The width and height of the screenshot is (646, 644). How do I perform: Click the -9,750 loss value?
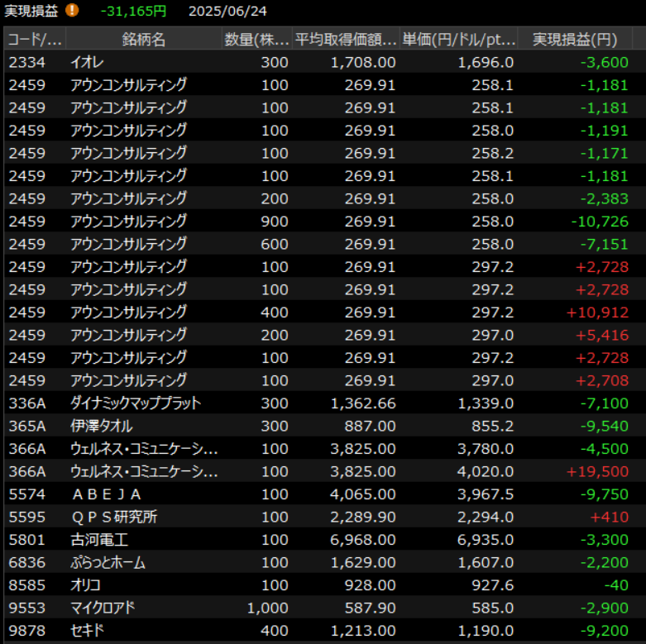[x=605, y=494]
